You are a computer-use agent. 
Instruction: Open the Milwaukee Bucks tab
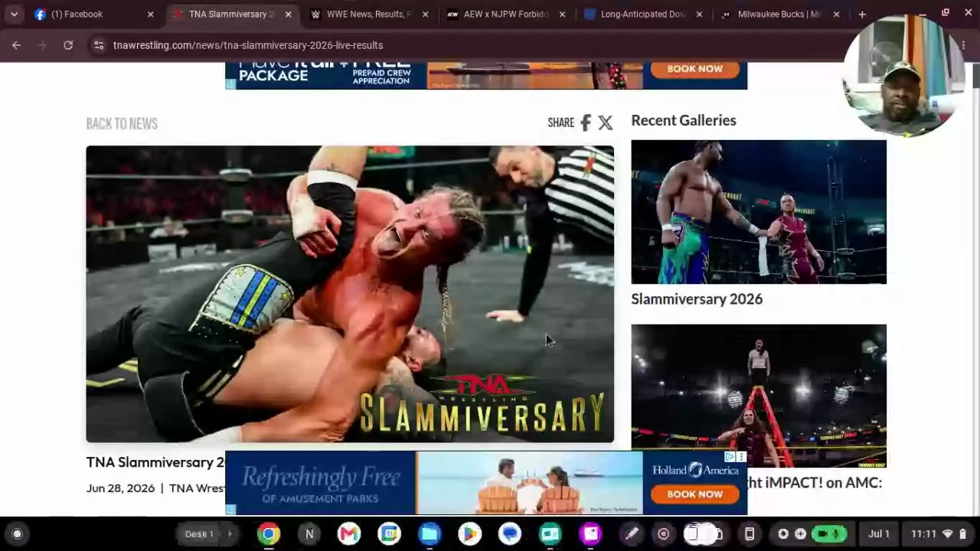pos(779,14)
